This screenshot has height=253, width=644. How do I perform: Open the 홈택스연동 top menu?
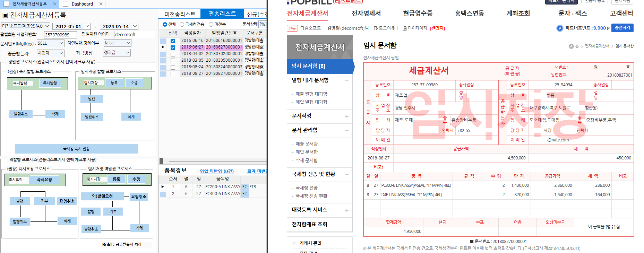(x=469, y=14)
